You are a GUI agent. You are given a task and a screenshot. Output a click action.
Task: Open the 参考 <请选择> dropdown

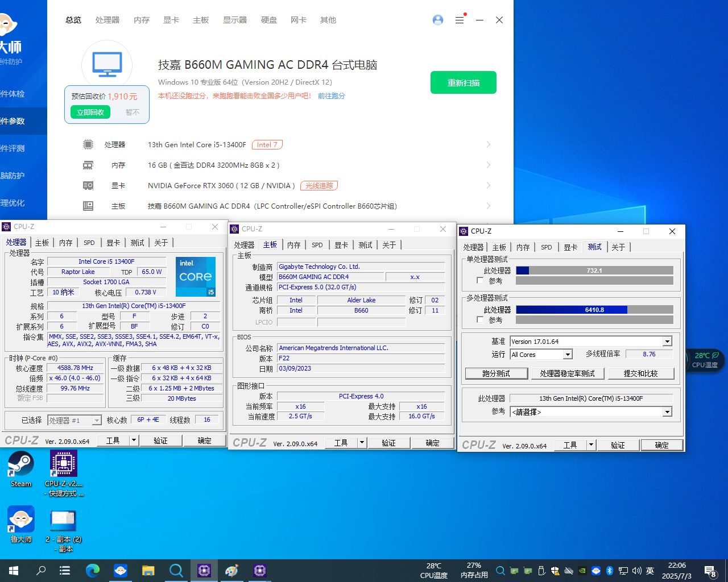pyautogui.click(x=667, y=412)
